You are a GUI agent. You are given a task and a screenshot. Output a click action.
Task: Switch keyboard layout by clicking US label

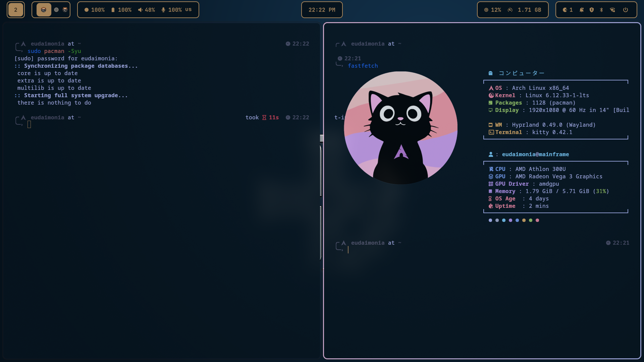[188, 10]
